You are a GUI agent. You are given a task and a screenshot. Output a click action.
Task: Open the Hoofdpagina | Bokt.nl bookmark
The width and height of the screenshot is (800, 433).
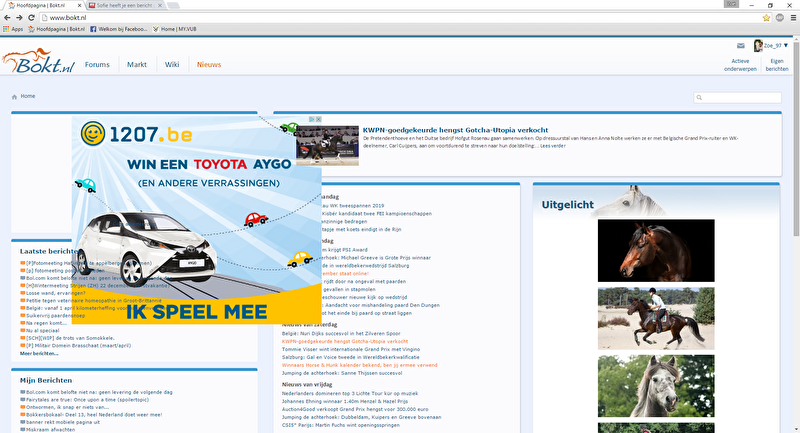point(57,29)
